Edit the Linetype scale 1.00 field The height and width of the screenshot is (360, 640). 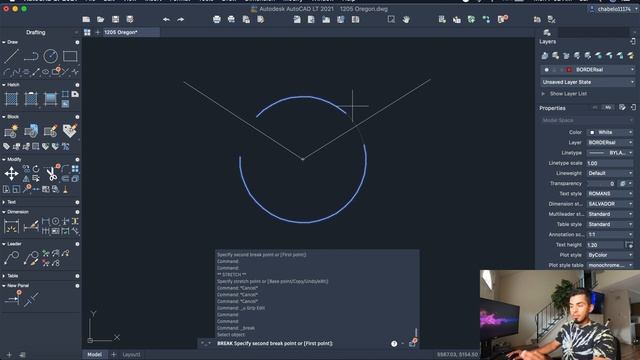tap(610, 163)
